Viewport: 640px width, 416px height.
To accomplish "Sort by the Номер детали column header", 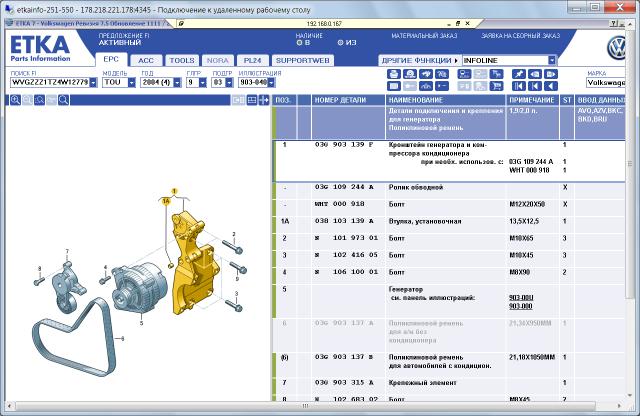I will (349, 100).
